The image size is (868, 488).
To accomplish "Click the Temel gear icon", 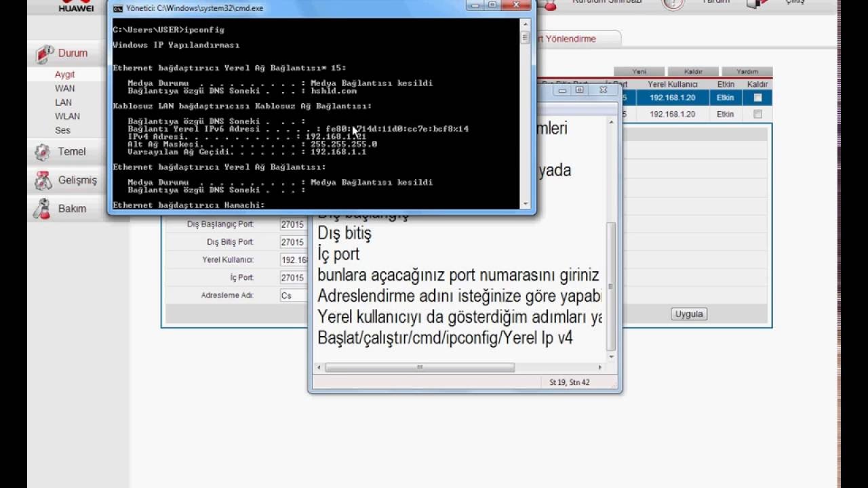I will [43, 152].
